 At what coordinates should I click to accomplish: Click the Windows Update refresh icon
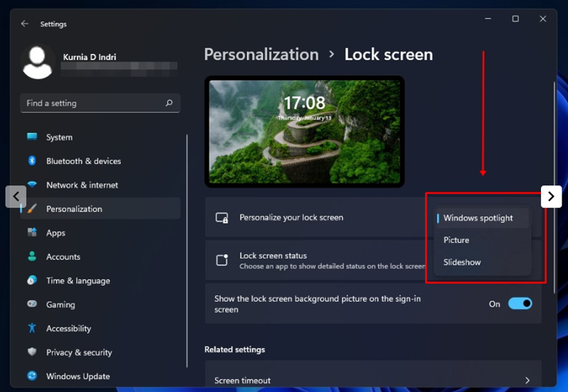click(x=32, y=376)
